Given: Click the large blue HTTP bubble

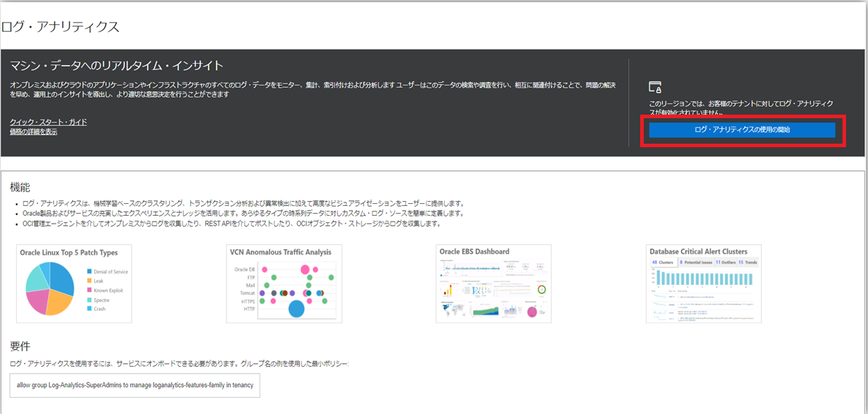Looking at the screenshot, I should [x=297, y=309].
